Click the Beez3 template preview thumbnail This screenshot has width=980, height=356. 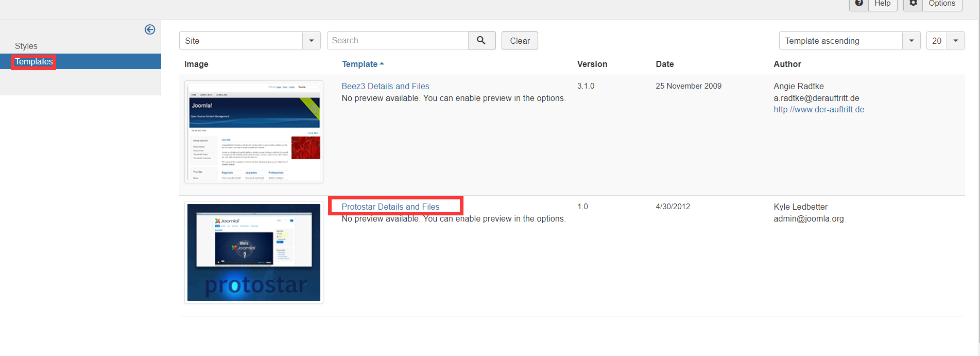[x=254, y=132]
